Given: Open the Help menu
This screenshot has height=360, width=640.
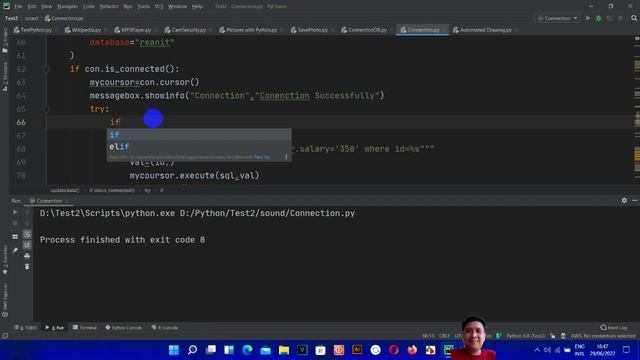Looking at the screenshot, I should 197,7.
